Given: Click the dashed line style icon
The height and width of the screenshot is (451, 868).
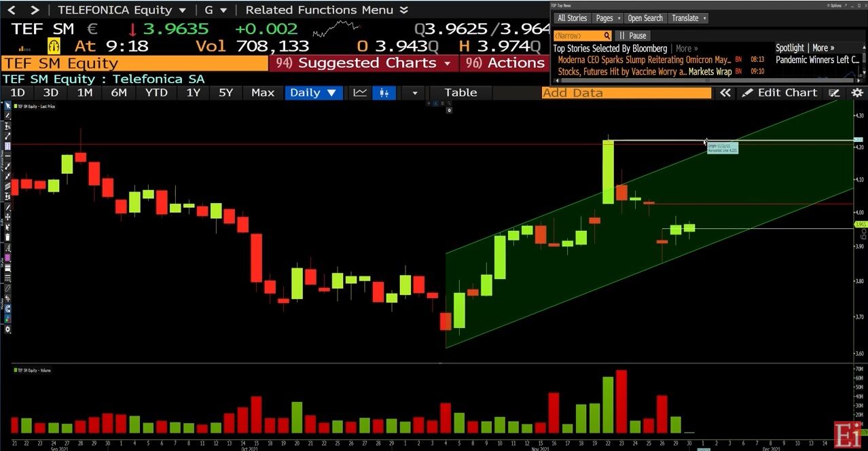Looking at the screenshot, I should point(8,278).
